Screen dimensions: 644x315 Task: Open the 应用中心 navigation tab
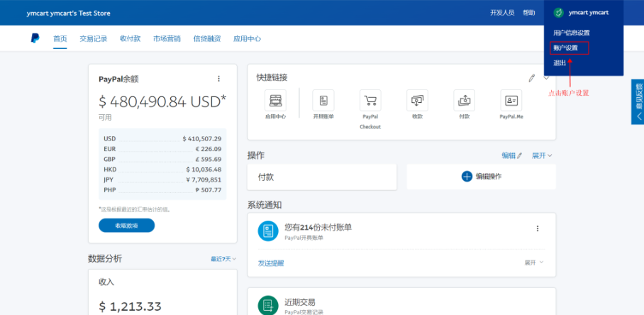247,38
